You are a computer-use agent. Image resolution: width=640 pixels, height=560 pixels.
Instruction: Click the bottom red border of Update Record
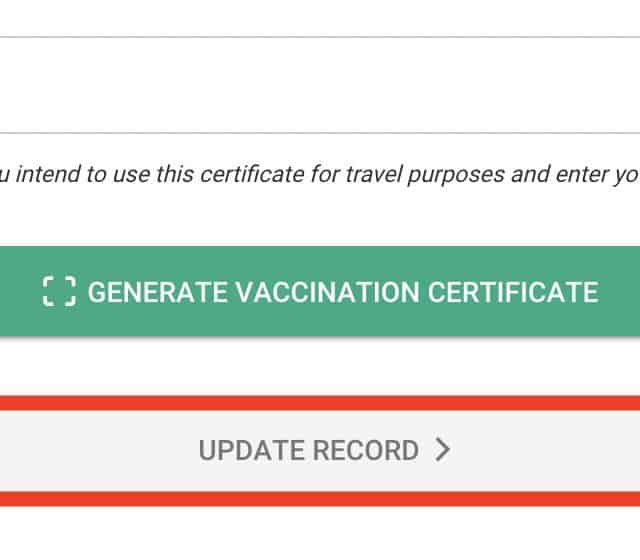coord(320,498)
